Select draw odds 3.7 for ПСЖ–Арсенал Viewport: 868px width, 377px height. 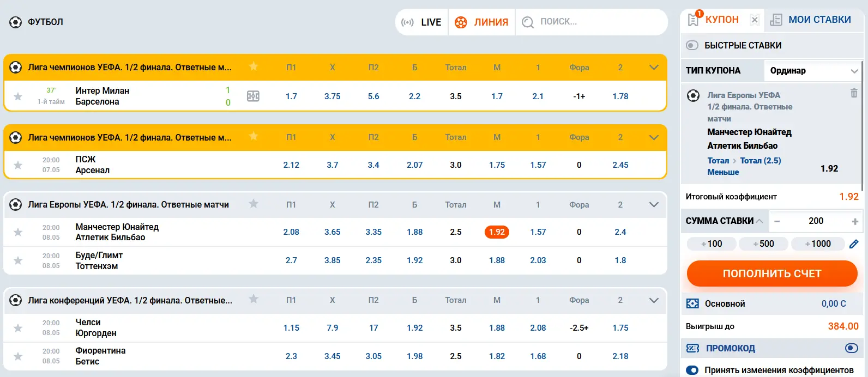tap(333, 165)
